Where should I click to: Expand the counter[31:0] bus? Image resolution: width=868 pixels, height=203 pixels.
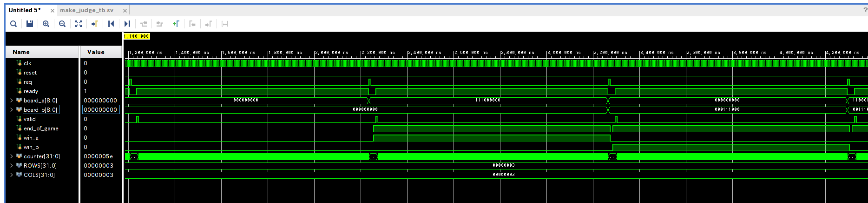click(x=12, y=156)
